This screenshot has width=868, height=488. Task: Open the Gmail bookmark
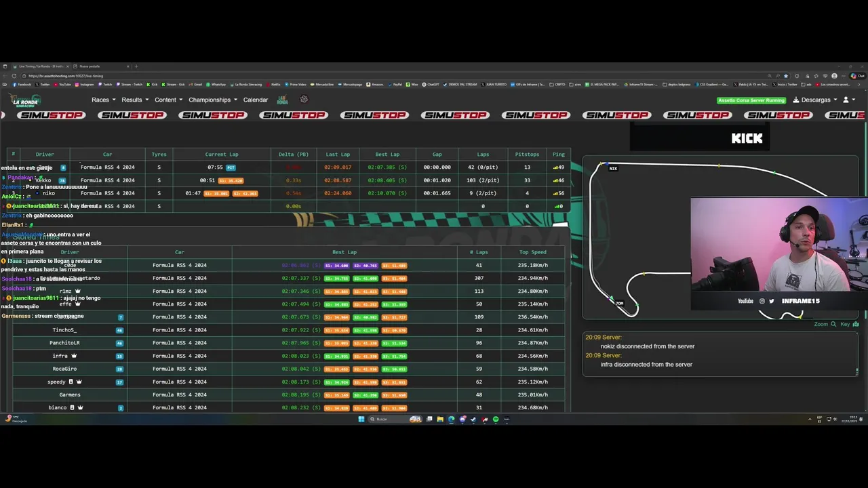tap(196, 85)
